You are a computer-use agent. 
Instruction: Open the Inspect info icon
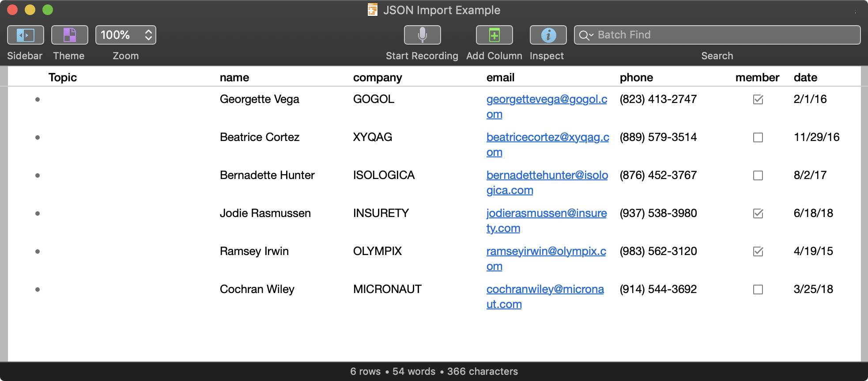coord(548,35)
